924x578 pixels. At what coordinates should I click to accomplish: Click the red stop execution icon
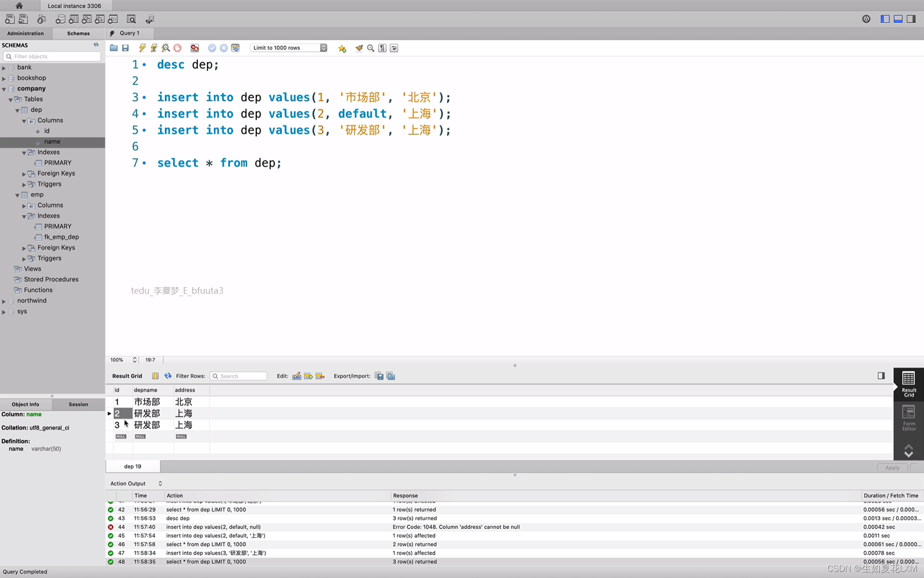click(178, 48)
